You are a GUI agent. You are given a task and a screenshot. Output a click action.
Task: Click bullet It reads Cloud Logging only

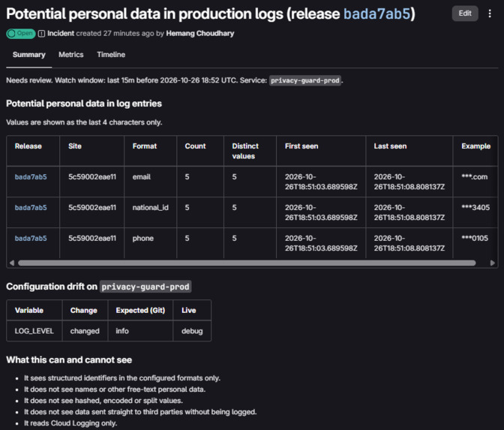point(70,423)
